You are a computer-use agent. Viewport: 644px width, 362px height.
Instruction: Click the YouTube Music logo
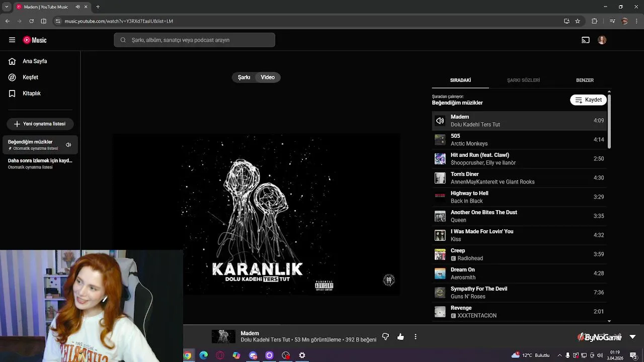click(x=35, y=40)
